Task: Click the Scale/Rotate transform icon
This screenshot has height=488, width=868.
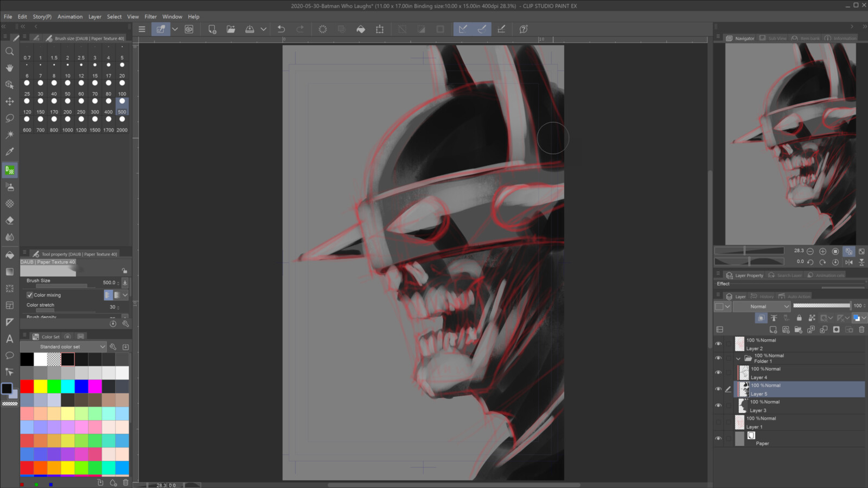Action: pos(380,29)
